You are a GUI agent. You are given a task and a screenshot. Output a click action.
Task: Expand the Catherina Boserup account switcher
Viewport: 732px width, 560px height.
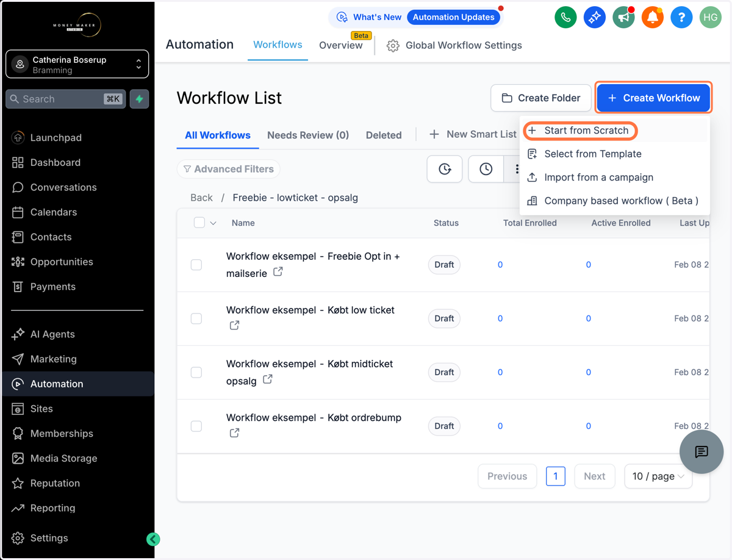pyautogui.click(x=77, y=64)
